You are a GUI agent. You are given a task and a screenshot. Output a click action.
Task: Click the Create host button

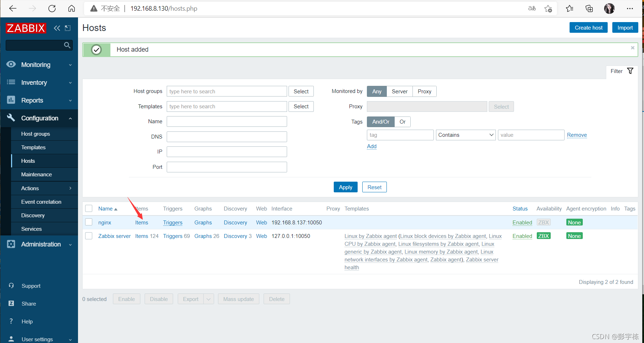588,27
